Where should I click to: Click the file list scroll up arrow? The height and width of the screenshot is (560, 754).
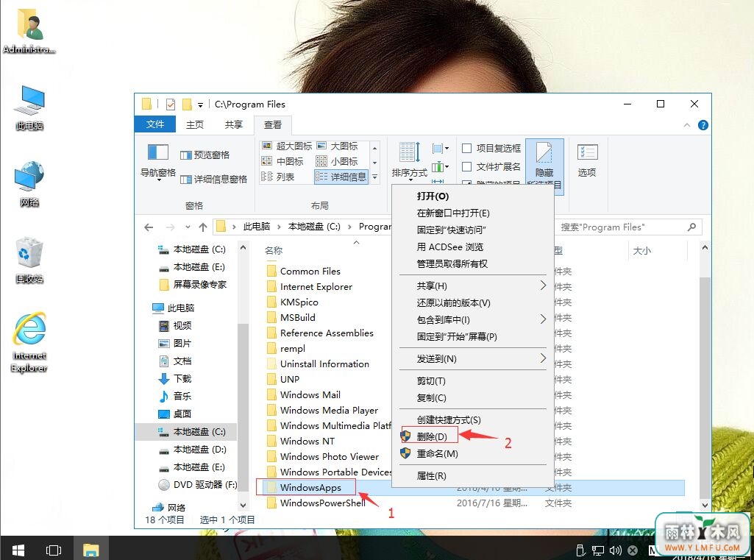point(705,247)
